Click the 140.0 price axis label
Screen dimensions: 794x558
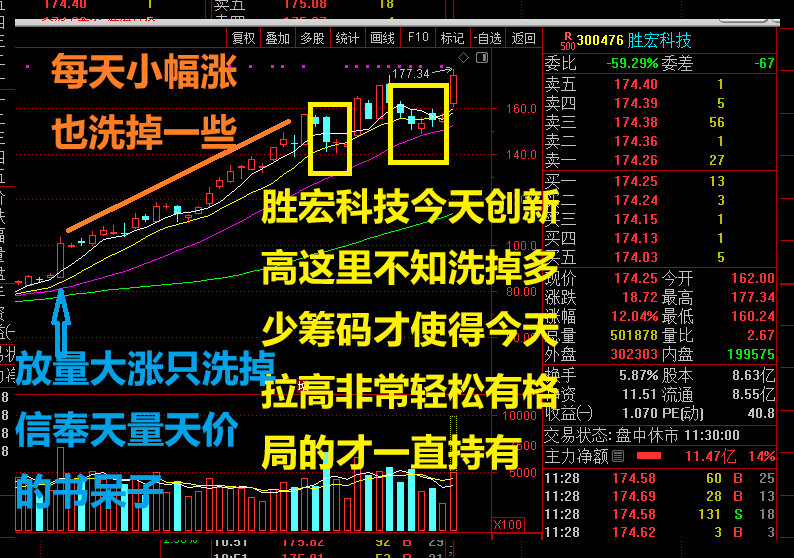[521, 155]
